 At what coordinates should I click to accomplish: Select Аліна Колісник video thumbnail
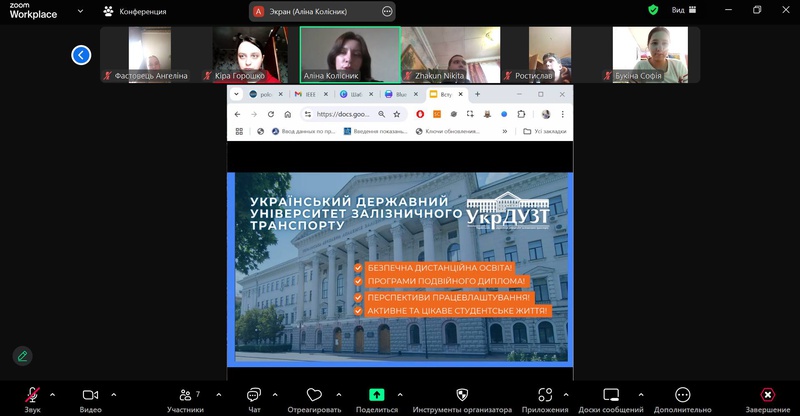pyautogui.click(x=349, y=55)
